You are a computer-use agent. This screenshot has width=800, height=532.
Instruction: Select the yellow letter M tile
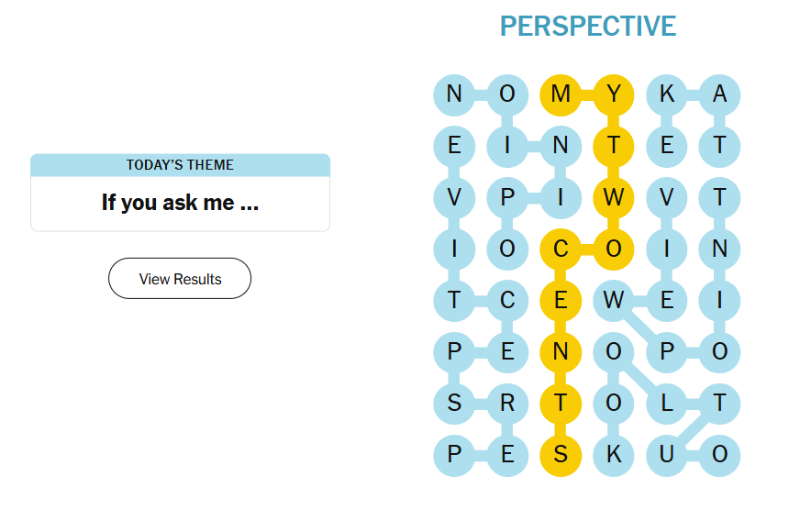click(x=561, y=94)
